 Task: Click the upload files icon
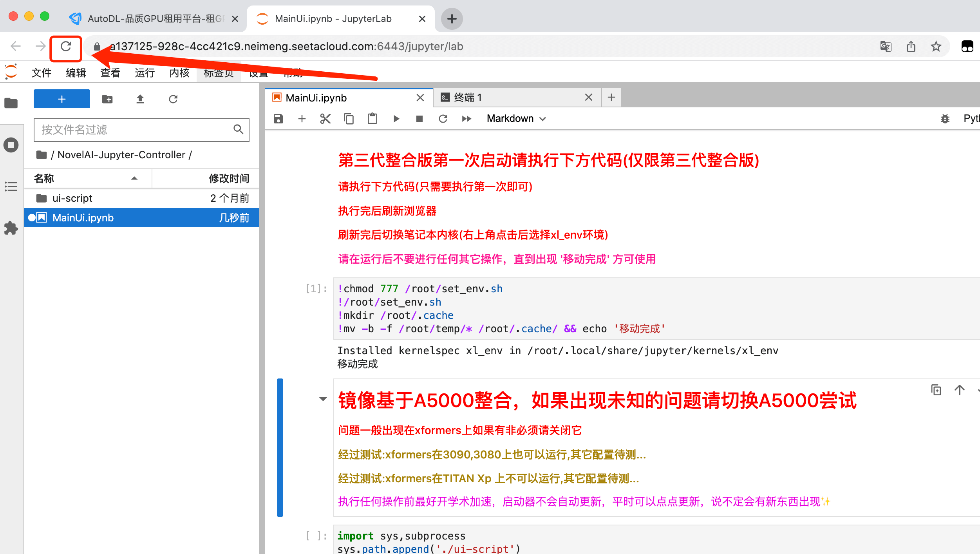(140, 99)
